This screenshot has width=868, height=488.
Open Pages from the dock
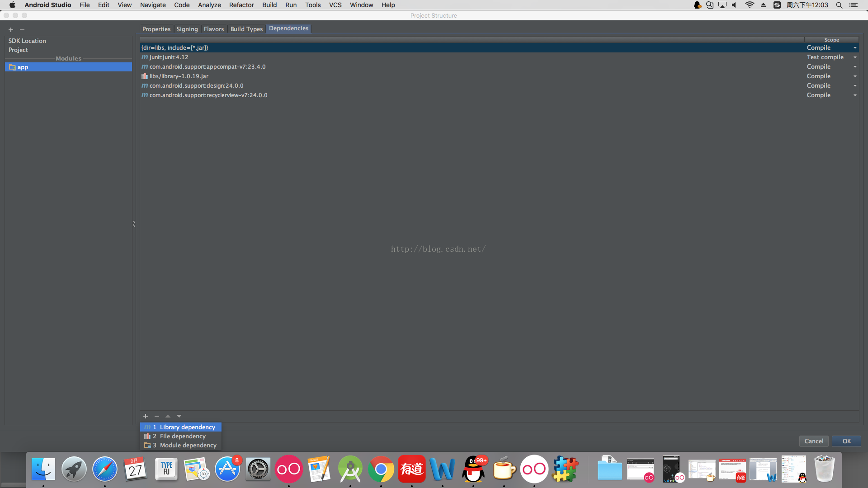(320, 469)
